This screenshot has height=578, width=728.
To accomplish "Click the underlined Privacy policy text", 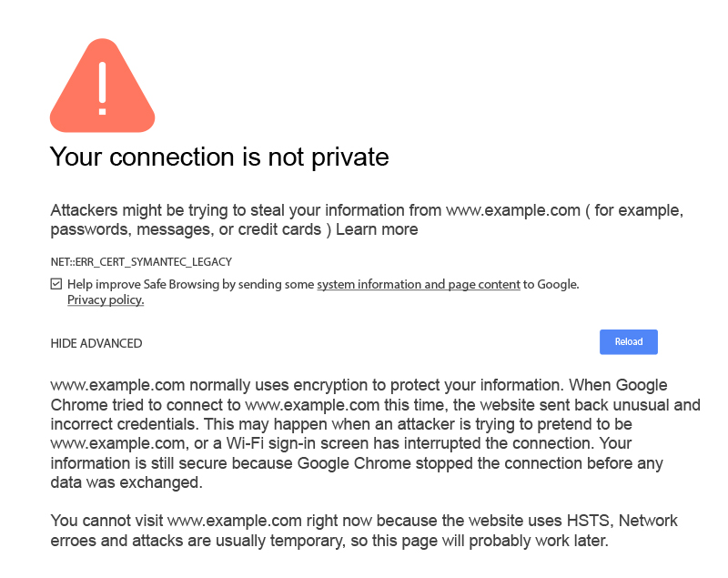I will [x=105, y=299].
